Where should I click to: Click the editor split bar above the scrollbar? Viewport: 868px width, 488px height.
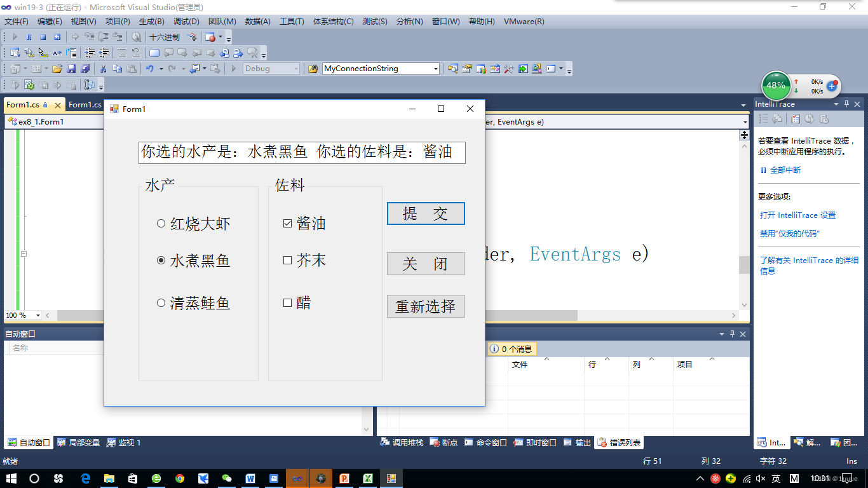point(744,135)
